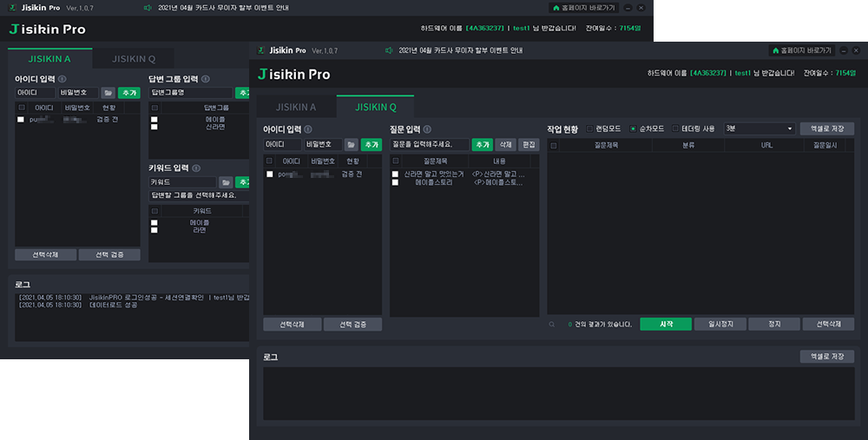Click 내용 column header in question table

click(x=499, y=161)
